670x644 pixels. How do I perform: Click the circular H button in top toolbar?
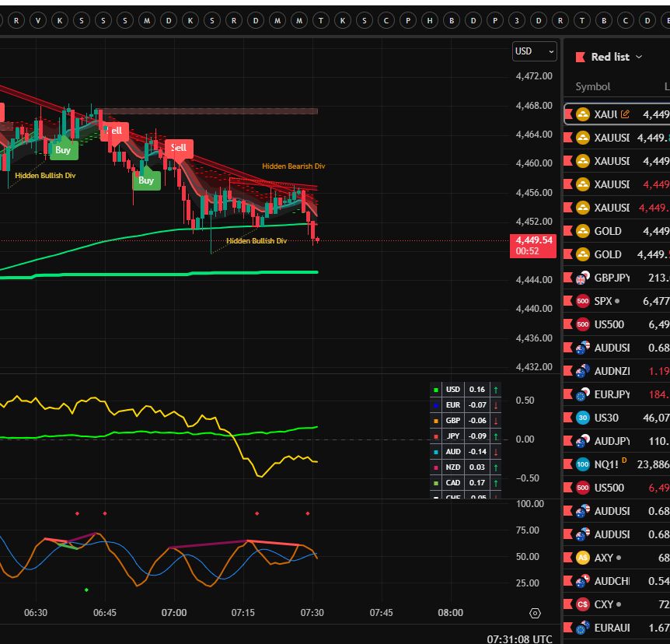(429, 20)
